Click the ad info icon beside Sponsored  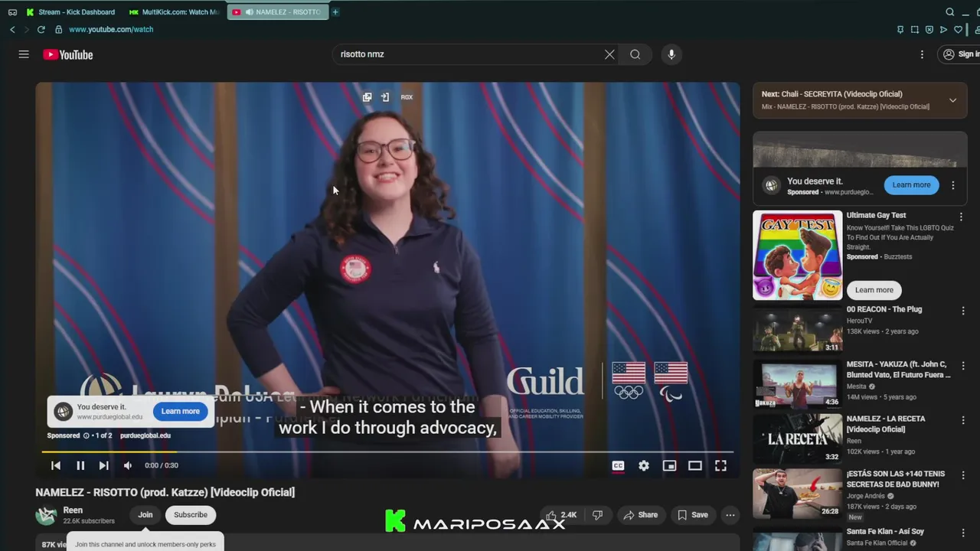[x=86, y=435]
